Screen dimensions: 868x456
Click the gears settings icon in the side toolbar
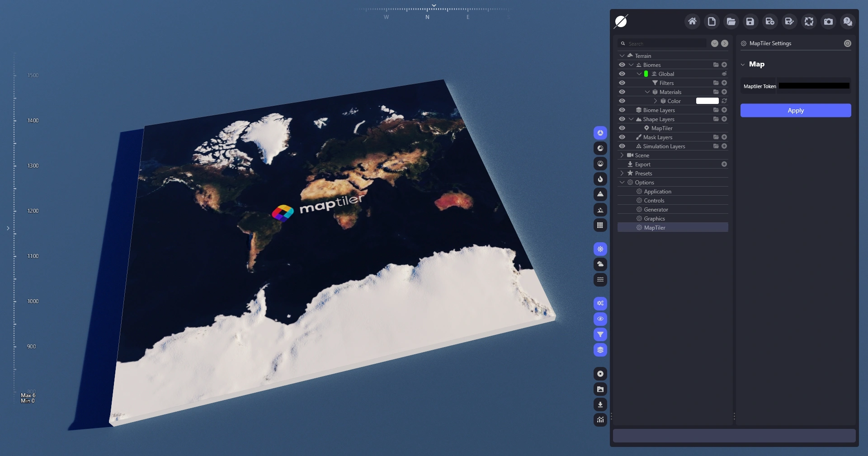click(600, 304)
